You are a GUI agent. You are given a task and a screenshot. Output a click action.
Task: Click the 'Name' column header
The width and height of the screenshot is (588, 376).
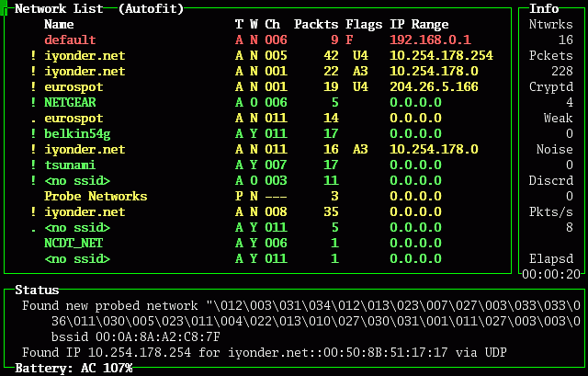(59, 25)
